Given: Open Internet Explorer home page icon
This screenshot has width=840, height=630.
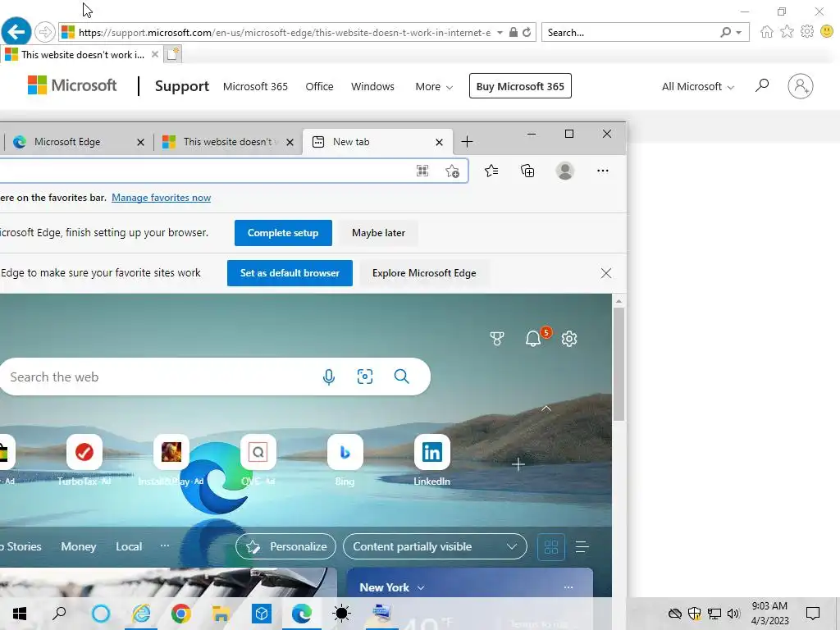Looking at the screenshot, I should [x=767, y=32].
